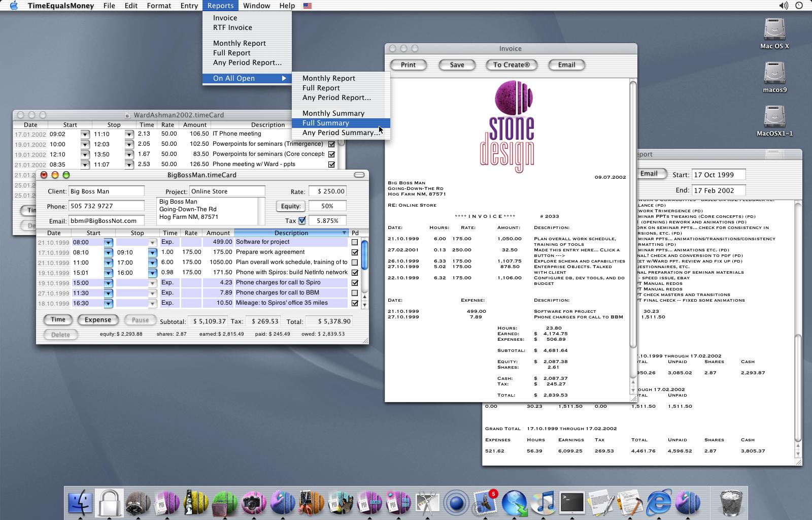Open the blue sphere icon in dock

click(x=456, y=502)
